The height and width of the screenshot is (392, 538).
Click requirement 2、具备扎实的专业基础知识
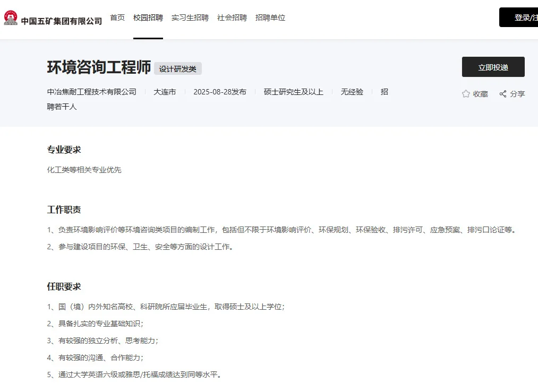point(96,324)
